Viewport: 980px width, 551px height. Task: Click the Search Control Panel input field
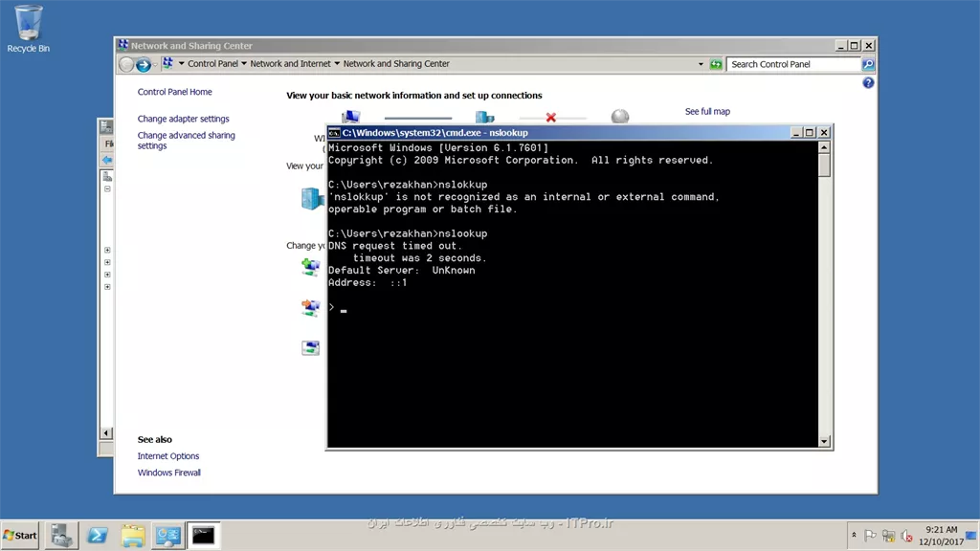[x=793, y=64]
